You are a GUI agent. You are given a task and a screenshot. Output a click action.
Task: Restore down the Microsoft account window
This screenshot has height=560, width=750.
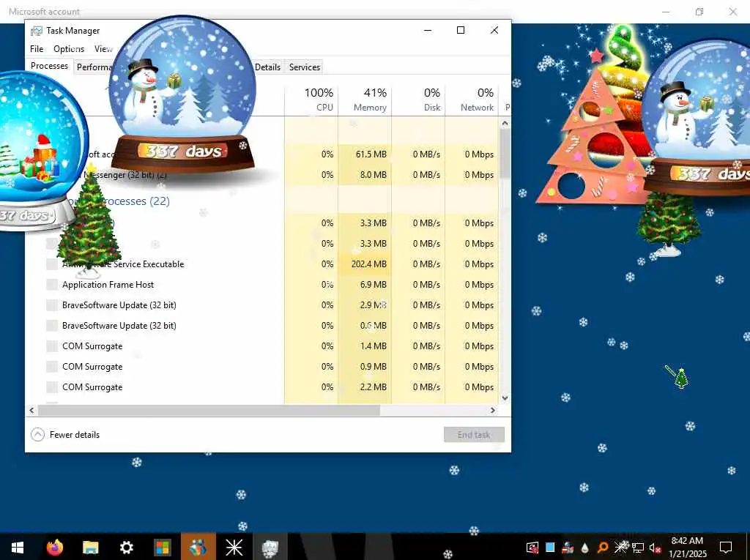point(699,12)
